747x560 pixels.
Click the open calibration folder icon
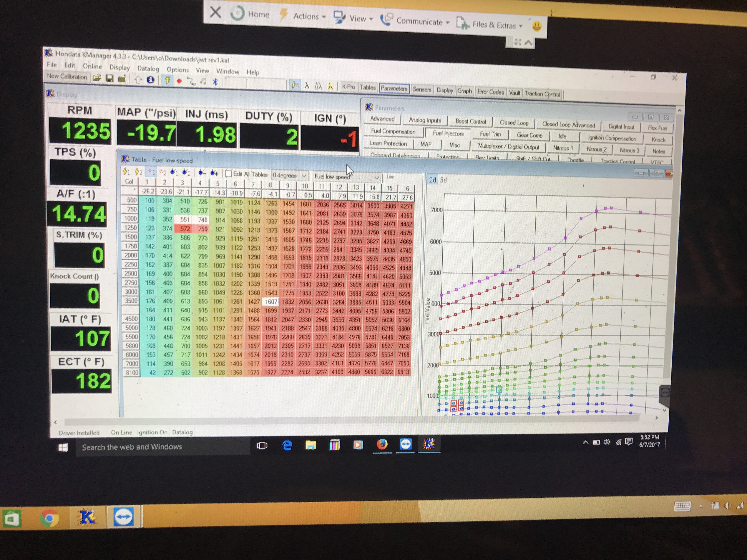[97, 78]
